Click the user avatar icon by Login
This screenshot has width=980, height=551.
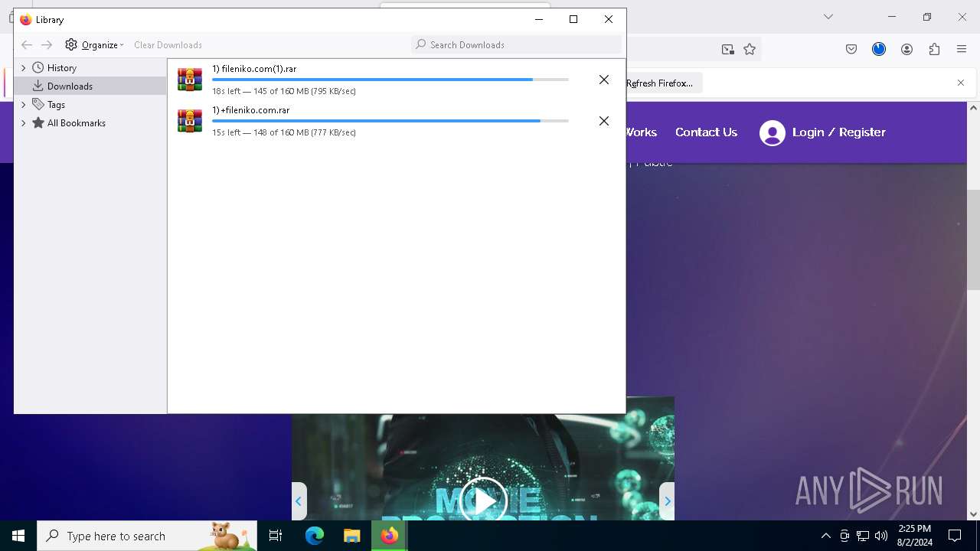point(773,133)
